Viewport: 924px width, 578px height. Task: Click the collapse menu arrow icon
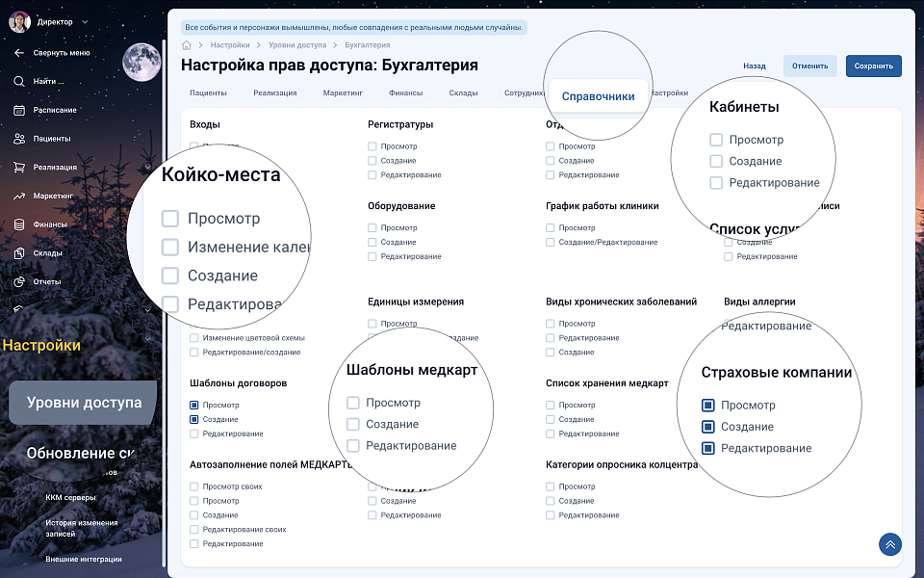tap(19, 53)
